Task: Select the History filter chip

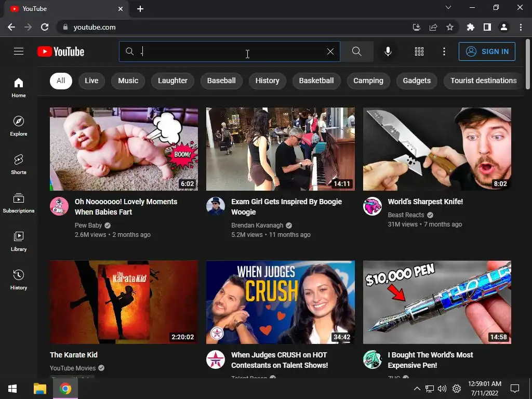Action: click(268, 81)
